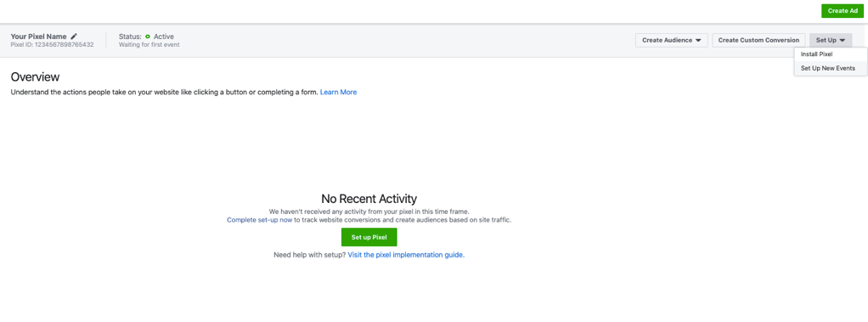Click the green Set up Pixel button

[x=369, y=237]
